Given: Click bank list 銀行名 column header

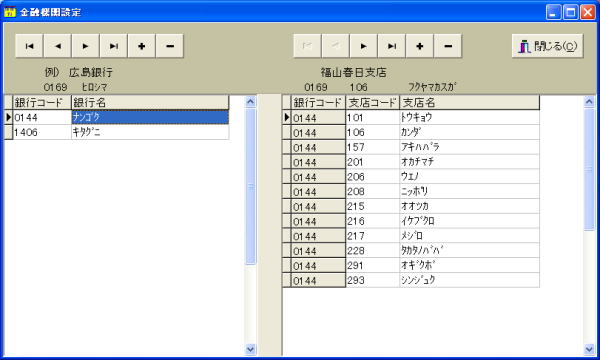Looking at the screenshot, I should 150,103.
